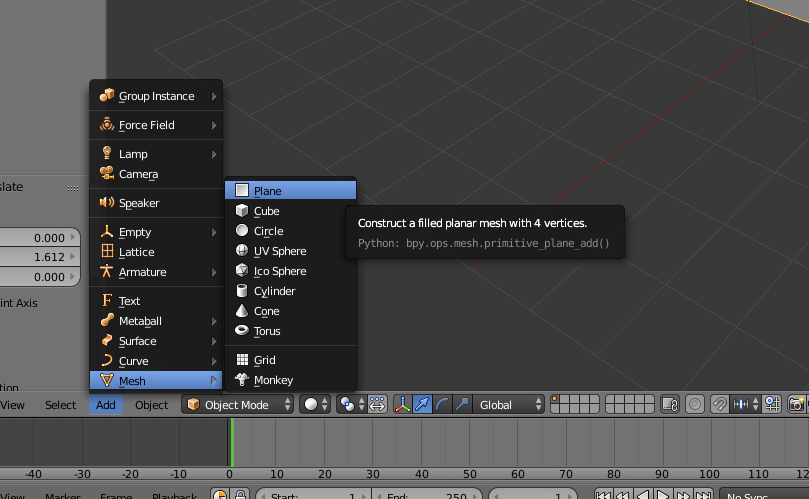Screen dimensions: 809x499
Task: Click the Lattice icon in Add menu
Action: [107, 251]
